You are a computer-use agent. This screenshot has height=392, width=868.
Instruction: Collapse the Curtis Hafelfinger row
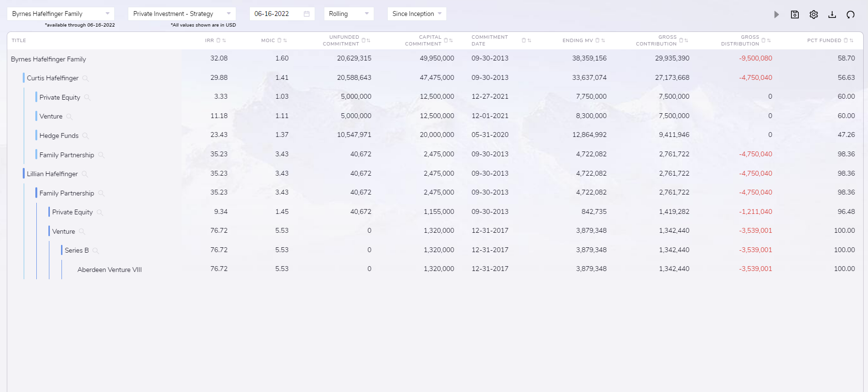point(53,78)
